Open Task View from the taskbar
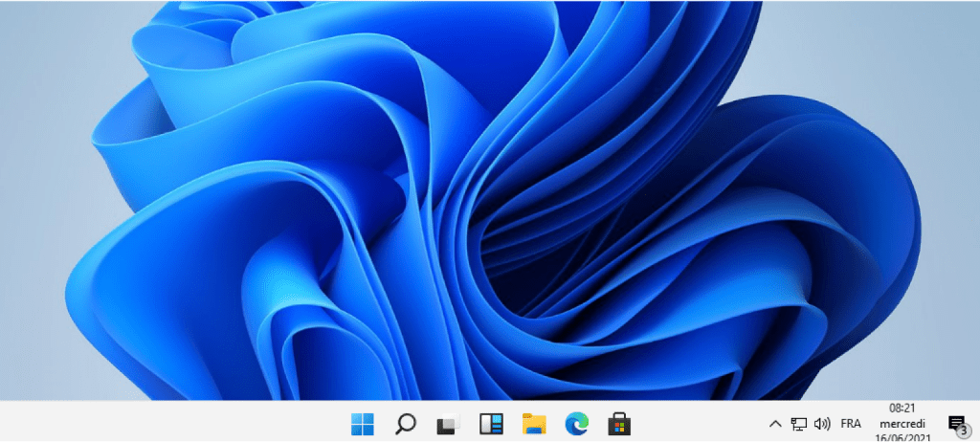This screenshot has width=980, height=442. click(x=448, y=423)
